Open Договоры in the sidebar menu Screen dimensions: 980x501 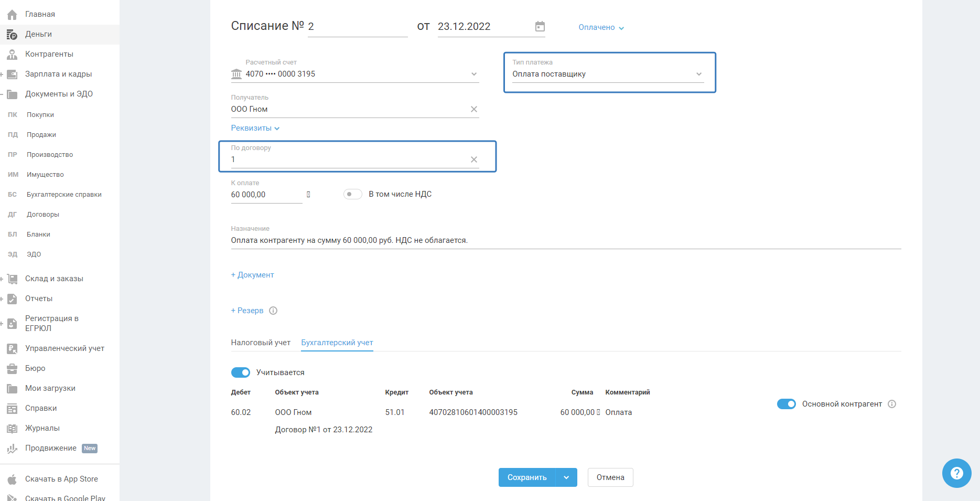[43, 215]
